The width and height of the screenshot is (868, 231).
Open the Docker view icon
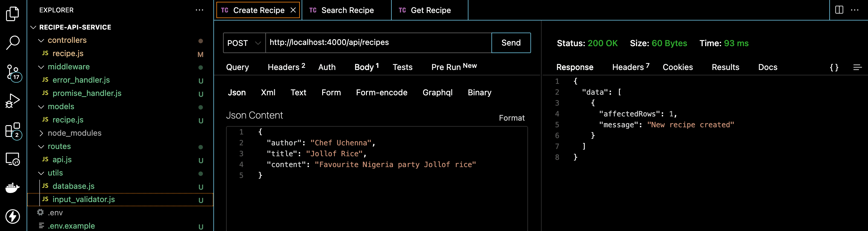click(13, 188)
